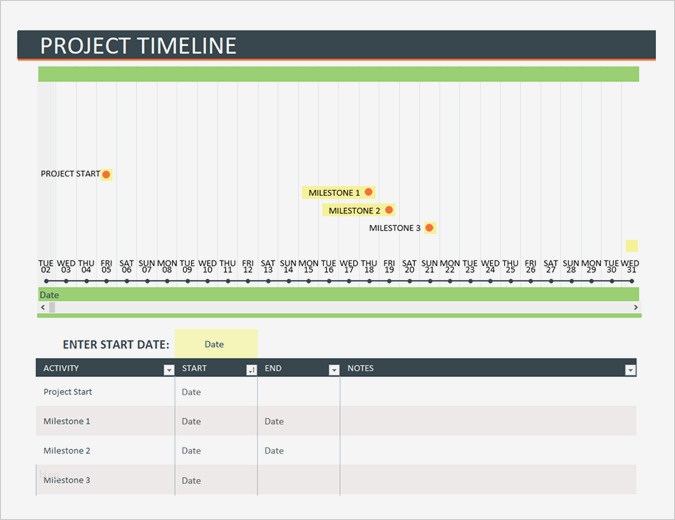Select the Milestone 2 row START date cell
This screenshot has width=675, height=520.
216,450
